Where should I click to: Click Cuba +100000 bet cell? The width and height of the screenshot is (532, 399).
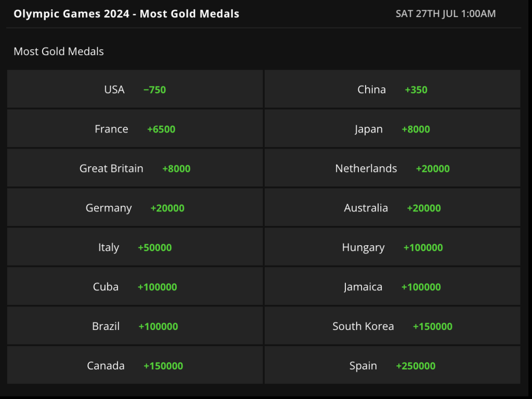tap(135, 286)
